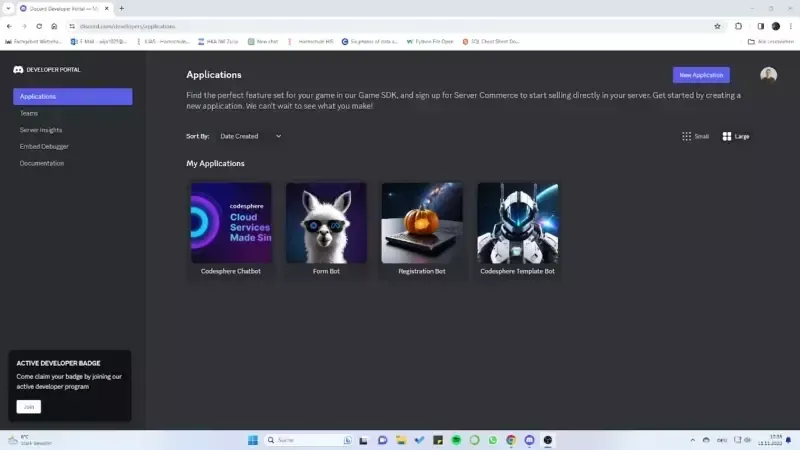Open WhatsApp from the taskbar

tap(492, 440)
